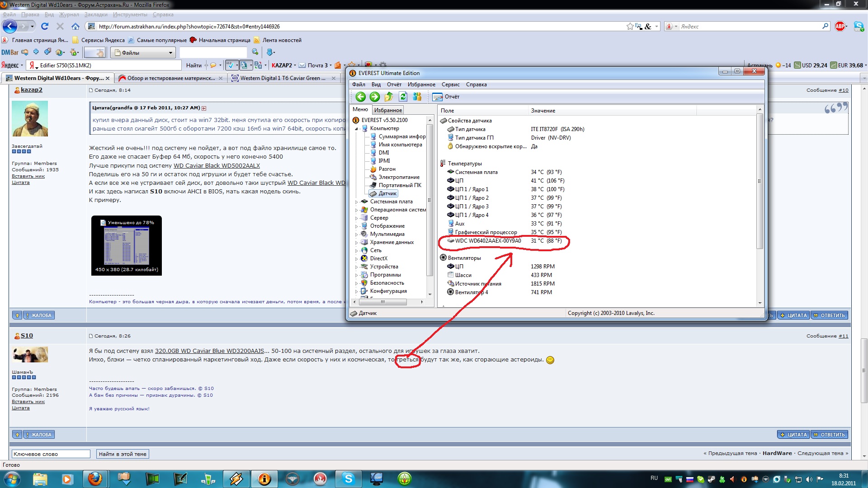This screenshot has width=868, height=488.
Task: Expand the Отображение tree node
Action: [x=356, y=226]
